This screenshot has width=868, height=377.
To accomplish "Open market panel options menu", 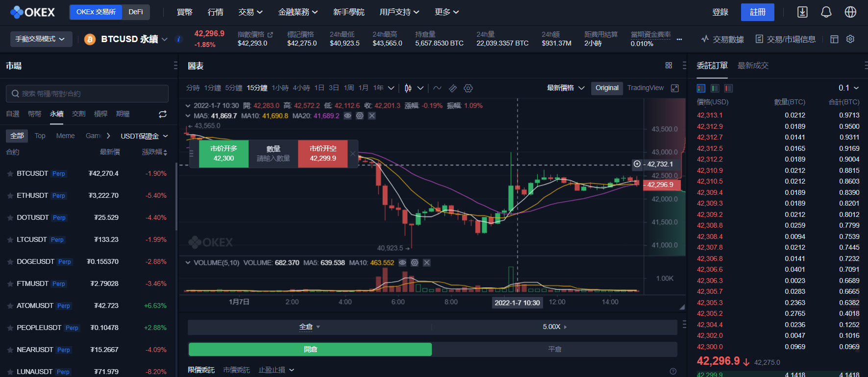I will coord(175,65).
